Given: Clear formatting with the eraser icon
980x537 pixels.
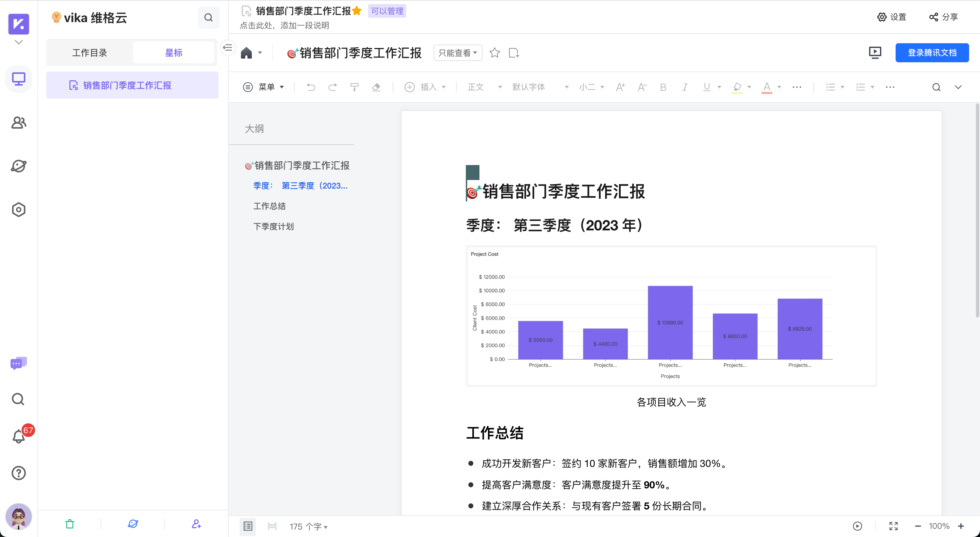Looking at the screenshot, I should pos(376,87).
